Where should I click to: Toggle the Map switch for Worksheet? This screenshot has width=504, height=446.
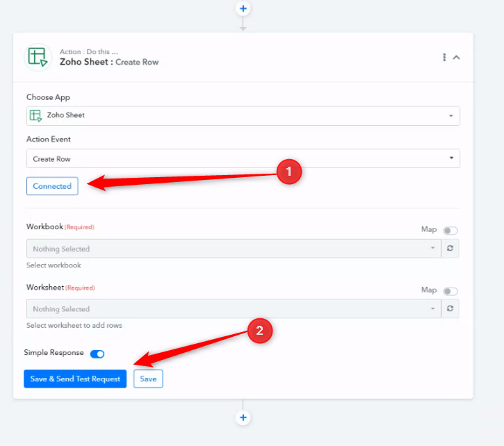(x=450, y=291)
